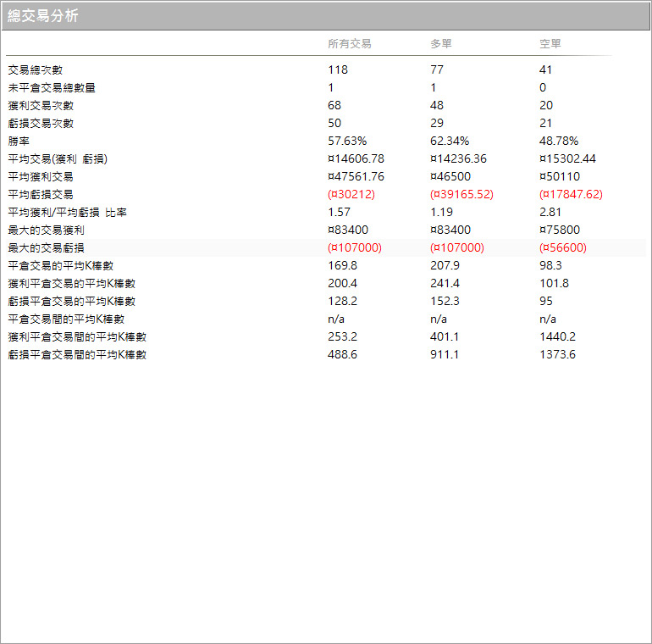Select the 2.81 short ratio value
The height and width of the screenshot is (644, 652).
click(550, 213)
